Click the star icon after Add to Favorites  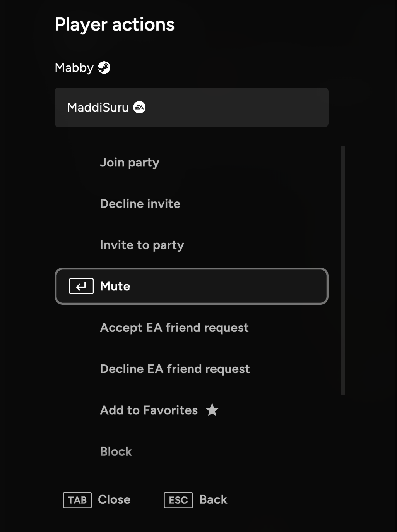[212, 410]
